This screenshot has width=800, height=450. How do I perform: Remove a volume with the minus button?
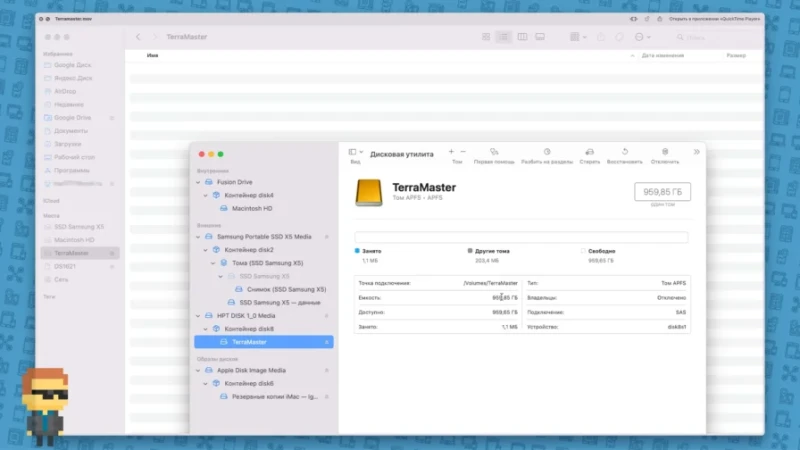click(x=463, y=152)
